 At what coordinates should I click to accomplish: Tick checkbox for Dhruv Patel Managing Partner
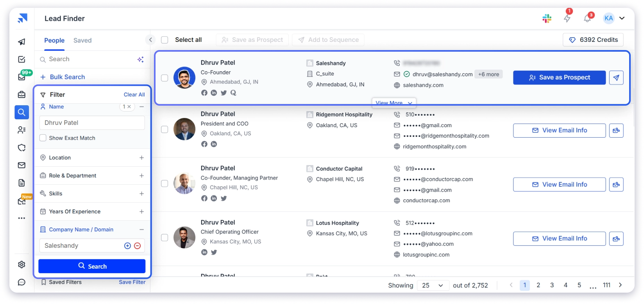point(165,183)
